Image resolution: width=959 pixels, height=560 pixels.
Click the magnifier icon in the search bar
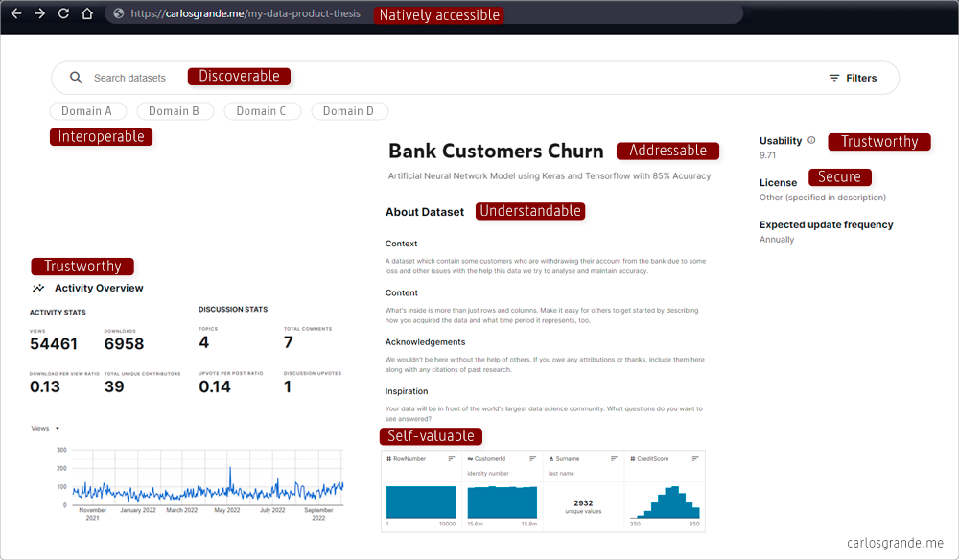(x=77, y=78)
